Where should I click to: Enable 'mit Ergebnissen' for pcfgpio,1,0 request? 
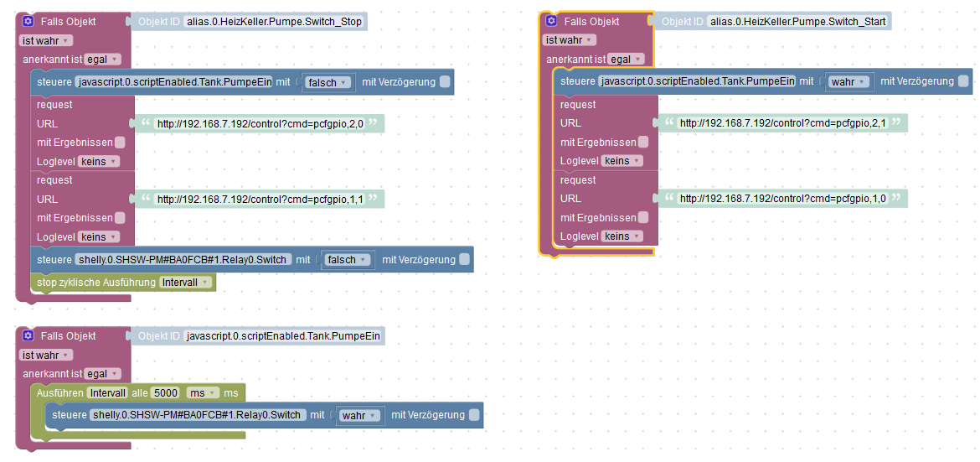643,218
